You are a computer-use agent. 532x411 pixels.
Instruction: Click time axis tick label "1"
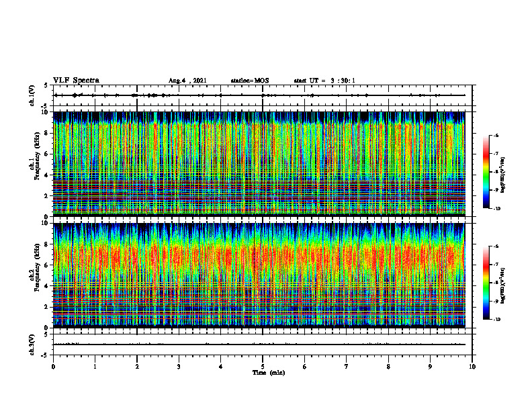click(95, 367)
